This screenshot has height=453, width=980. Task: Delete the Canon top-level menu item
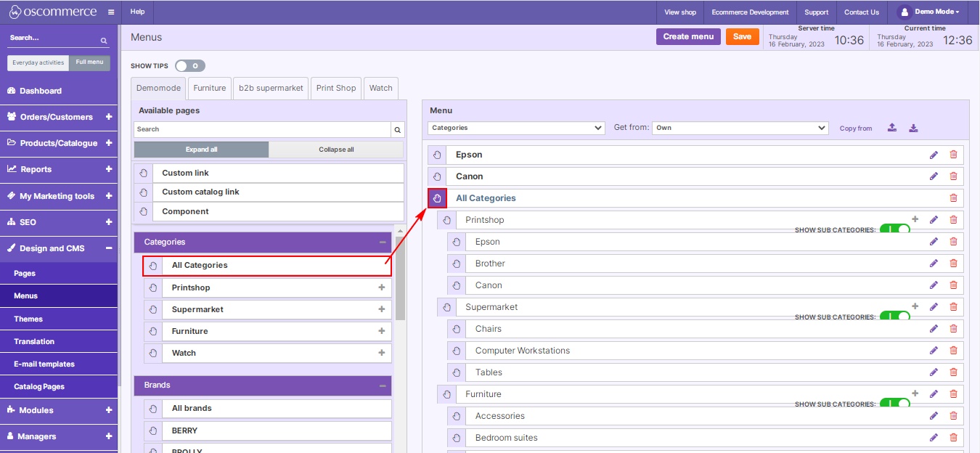coord(953,176)
